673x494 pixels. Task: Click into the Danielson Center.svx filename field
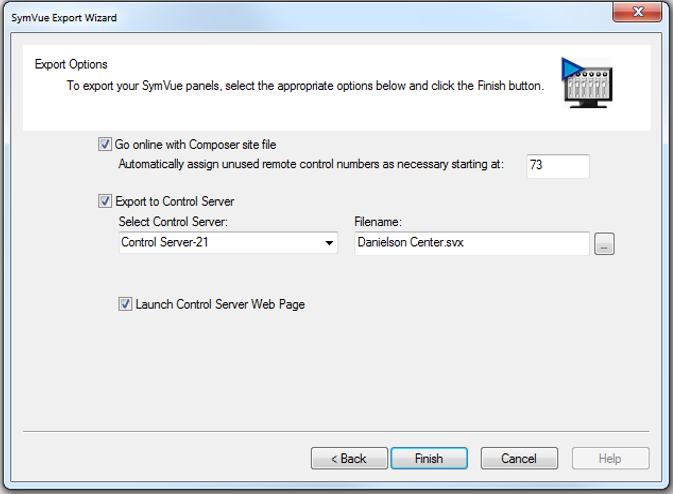472,243
